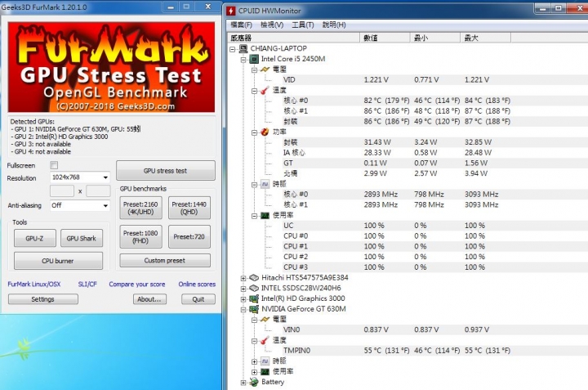This screenshot has width=588, height=390.
Task: Open the Online scores link
Action: (x=197, y=285)
